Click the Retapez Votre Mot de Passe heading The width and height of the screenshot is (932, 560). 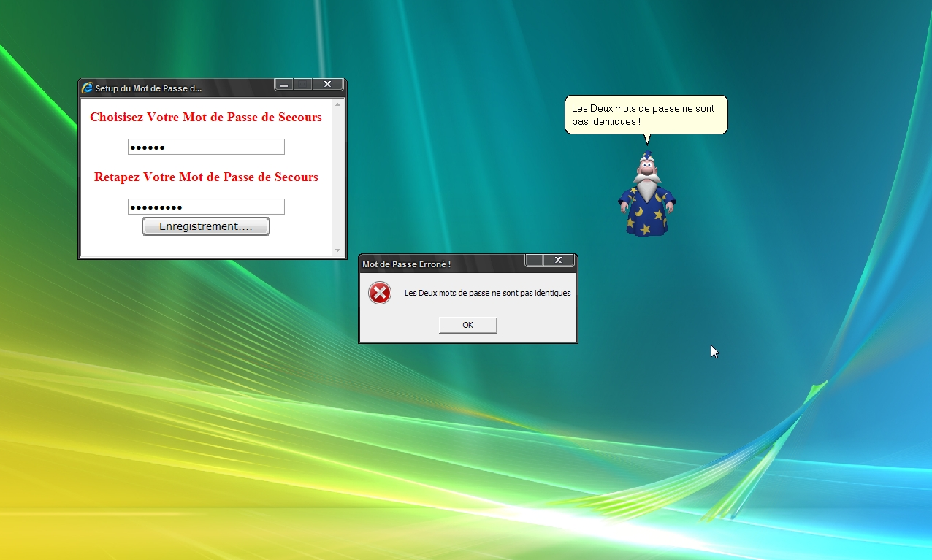(x=206, y=177)
